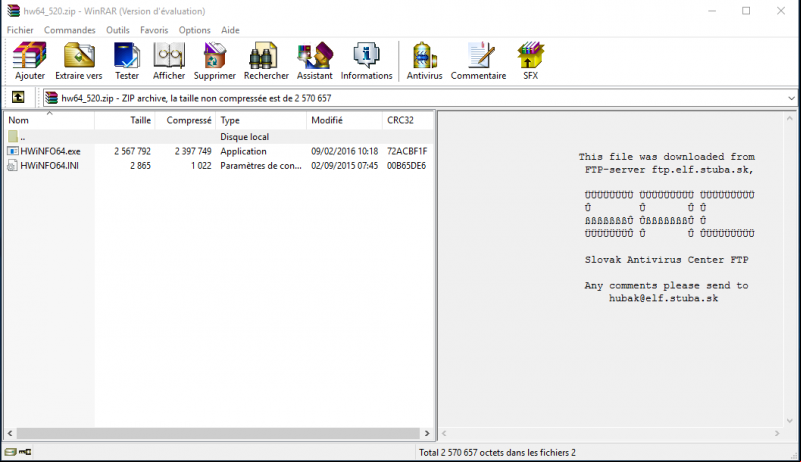Click the hubak@elf.stuba.sk comment text
This screenshot has height=462, width=801.
point(663,298)
